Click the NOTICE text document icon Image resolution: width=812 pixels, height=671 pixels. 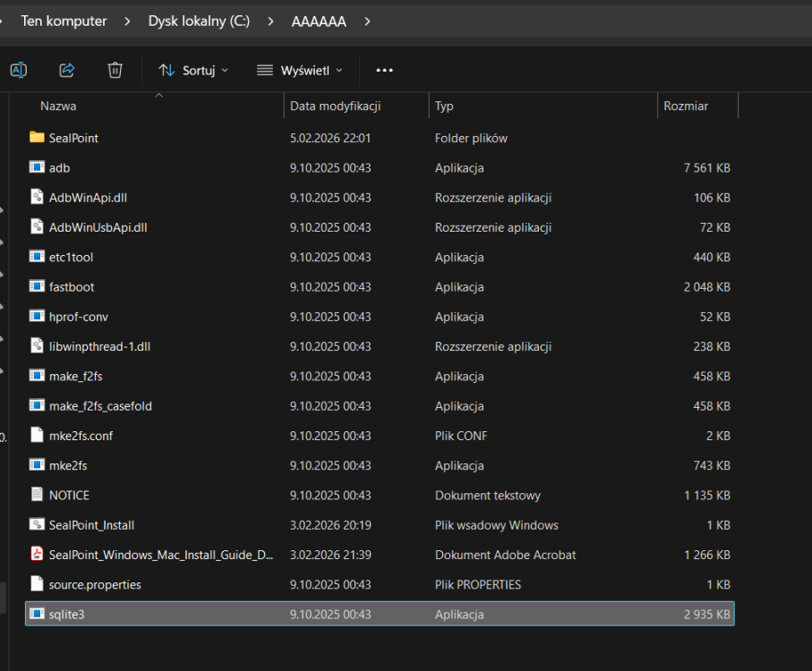point(37,495)
